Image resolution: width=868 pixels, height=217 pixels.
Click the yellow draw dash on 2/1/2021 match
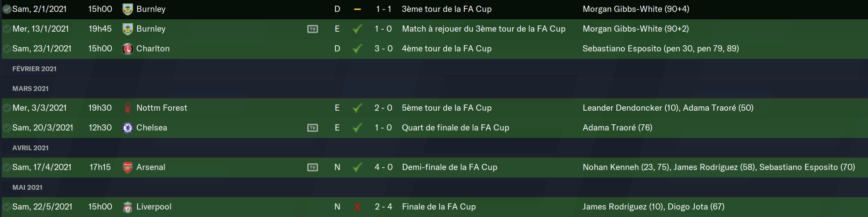point(357,9)
